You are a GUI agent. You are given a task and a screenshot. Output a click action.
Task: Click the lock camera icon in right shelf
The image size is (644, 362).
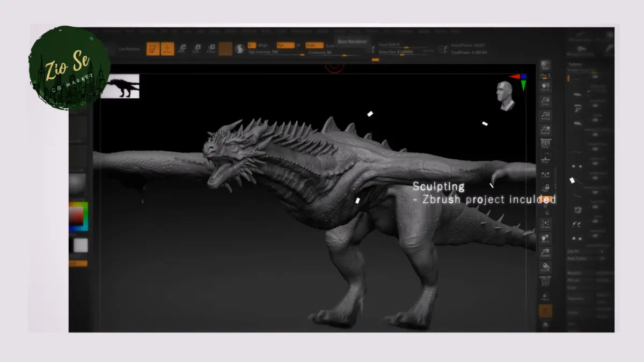coord(546,188)
